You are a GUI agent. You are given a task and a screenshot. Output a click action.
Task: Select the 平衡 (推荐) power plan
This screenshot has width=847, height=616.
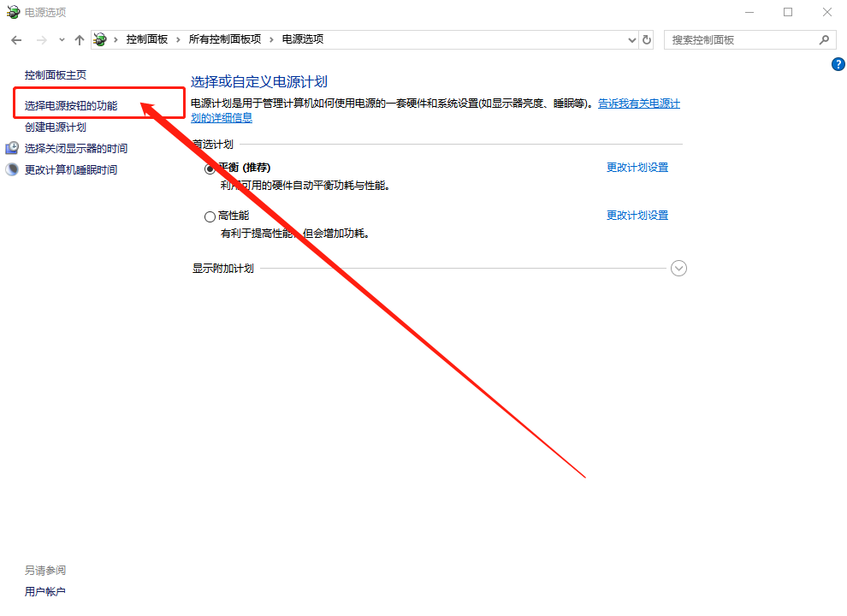click(210, 169)
